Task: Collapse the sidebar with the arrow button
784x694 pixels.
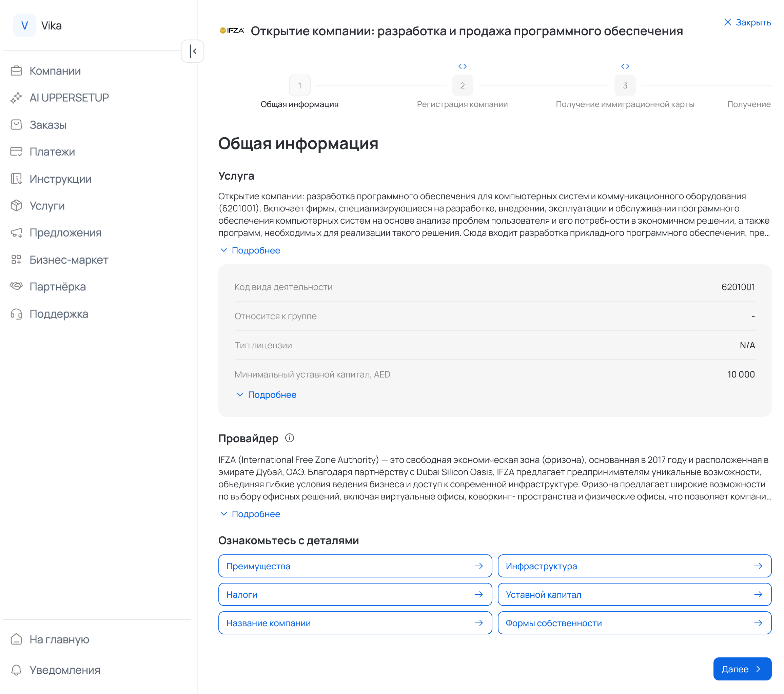Action: click(193, 51)
